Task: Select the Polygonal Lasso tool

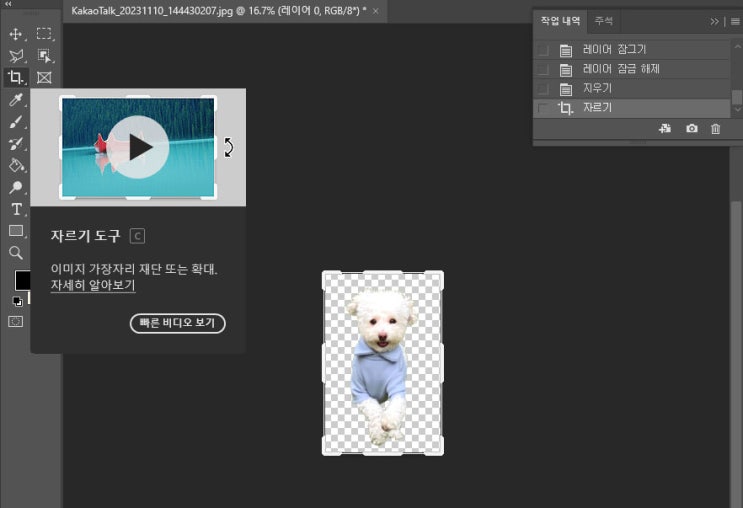Action: pyautogui.click(x=16, y=56)
